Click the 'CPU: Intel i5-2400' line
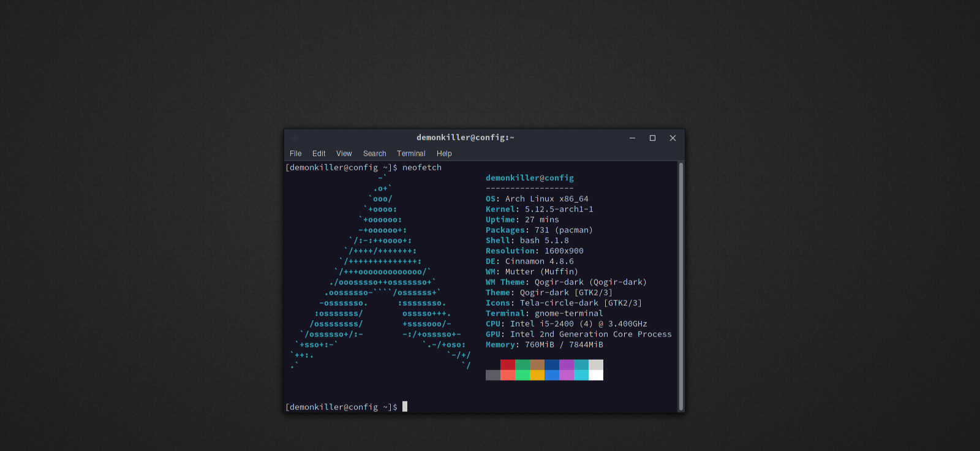980x451 pixels. point(567,324)
